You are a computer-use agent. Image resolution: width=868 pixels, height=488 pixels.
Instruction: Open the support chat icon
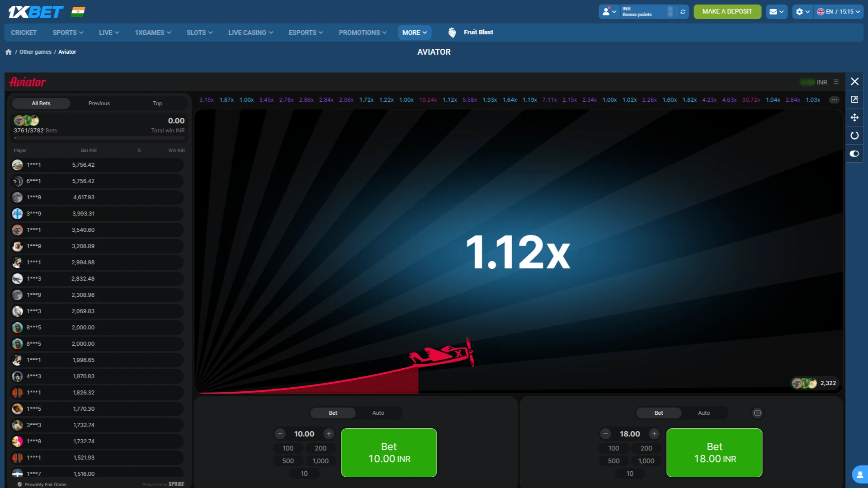(859, 475)
